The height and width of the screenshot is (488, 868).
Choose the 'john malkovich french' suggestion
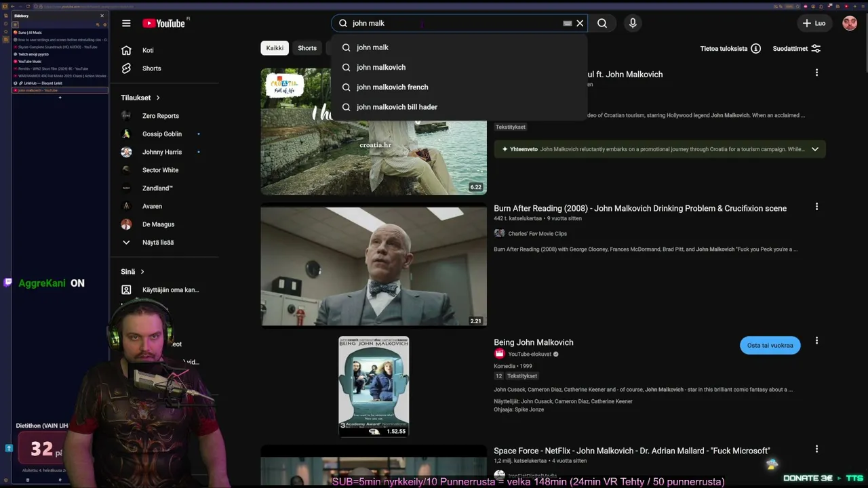459,87
